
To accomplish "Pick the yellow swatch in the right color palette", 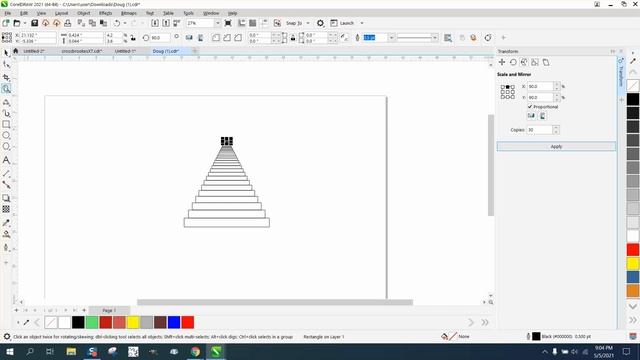I will click(x=633, y=264).
